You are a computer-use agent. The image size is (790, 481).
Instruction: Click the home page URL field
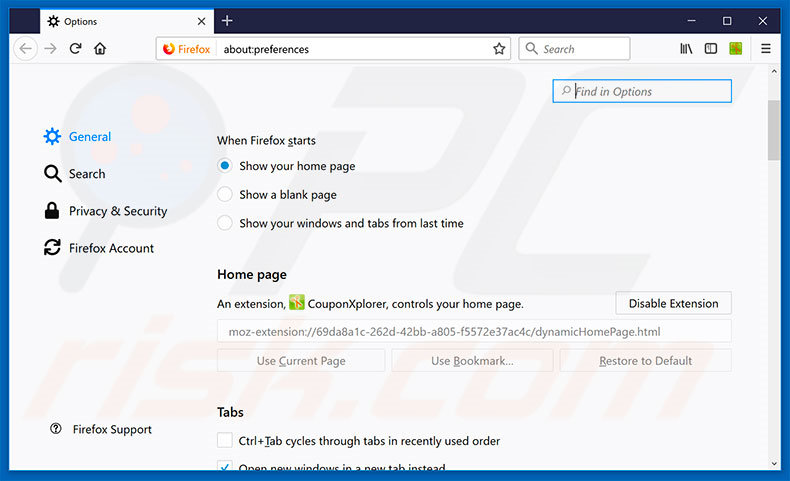(474, 332)
